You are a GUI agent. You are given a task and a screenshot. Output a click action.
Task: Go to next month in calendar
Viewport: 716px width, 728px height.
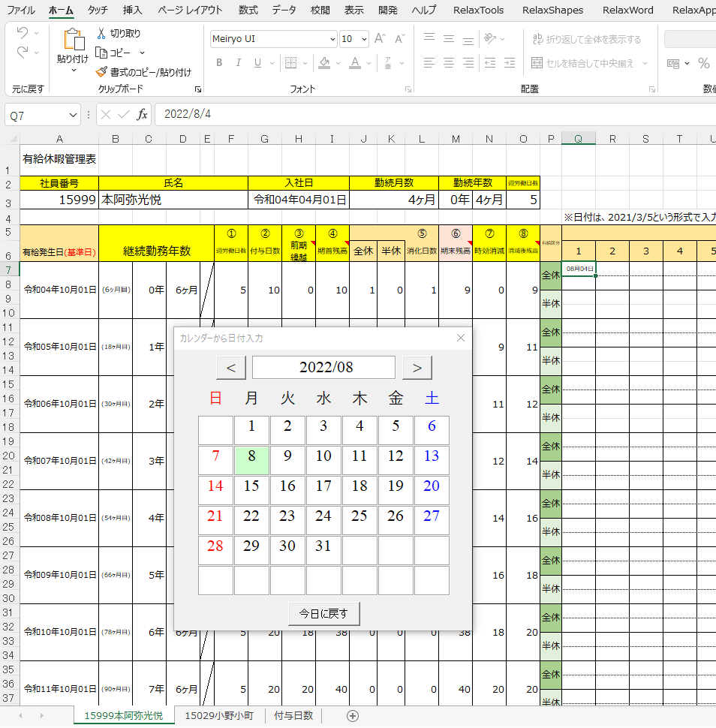point(417,368)
